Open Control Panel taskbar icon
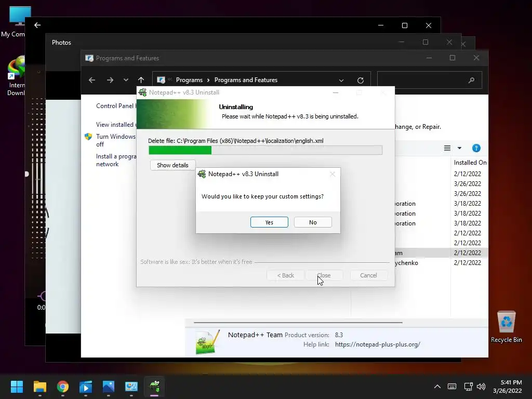The height and width of the screenshot is (399, 532). [131, 387]
